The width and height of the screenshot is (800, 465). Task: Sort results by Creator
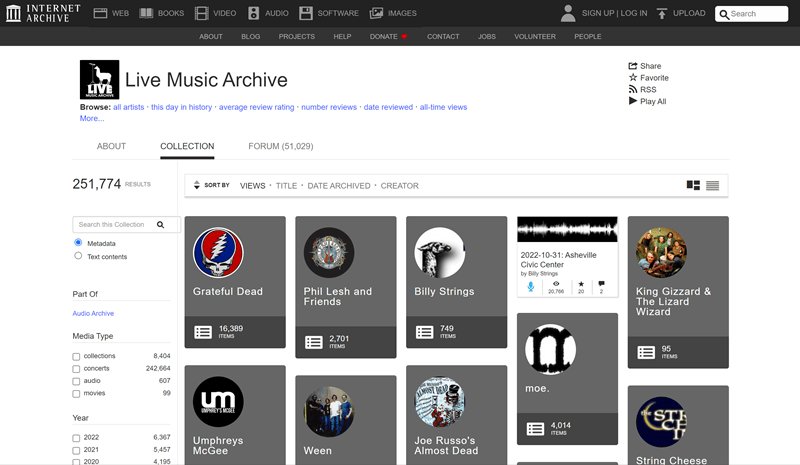(399, 186)
